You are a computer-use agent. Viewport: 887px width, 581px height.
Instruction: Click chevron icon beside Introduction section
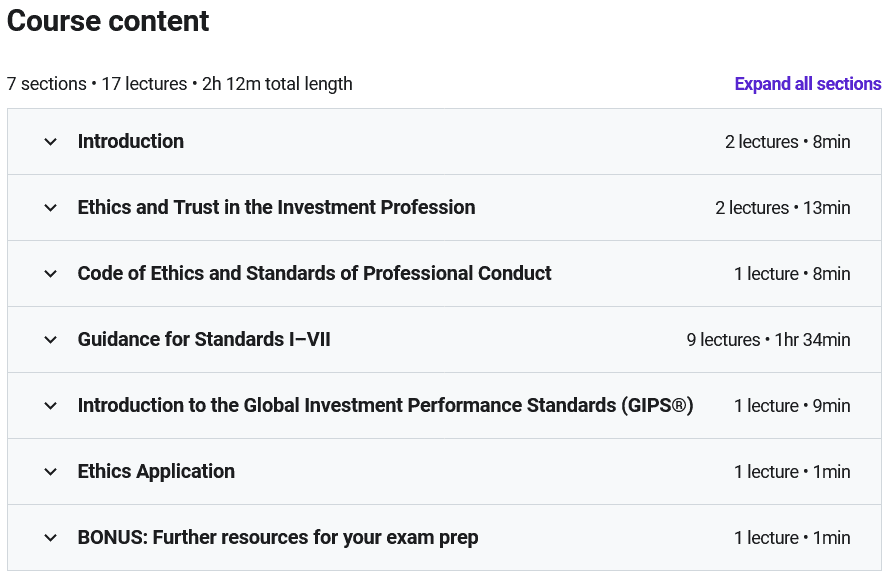(x=51, y=142)
